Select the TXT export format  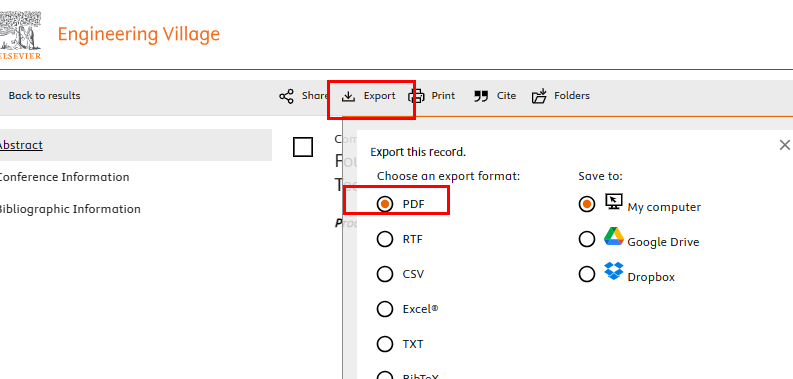click(385, 344)
